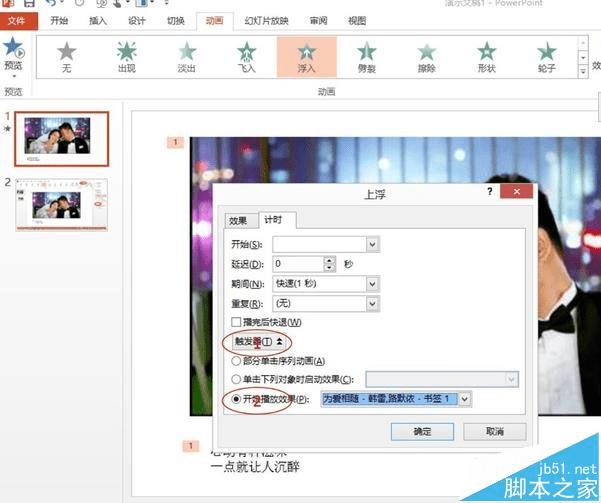Confirm with the OK button

coord(422,432)
